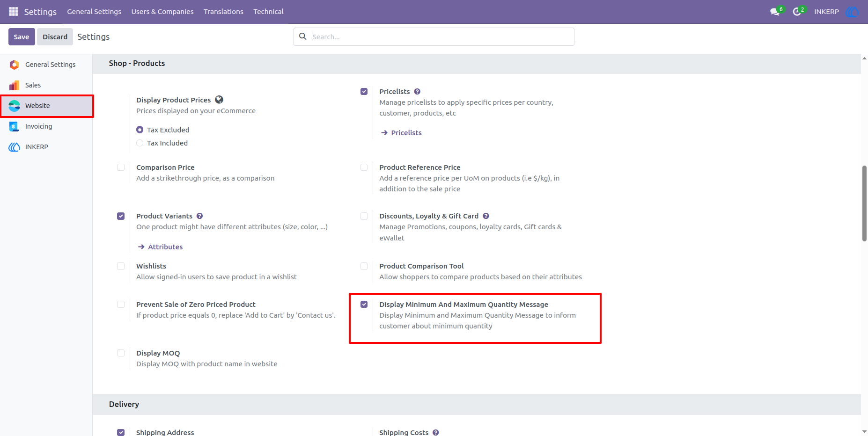
Task: Click the scrollbar down arrow
Action: click(864, 431)
